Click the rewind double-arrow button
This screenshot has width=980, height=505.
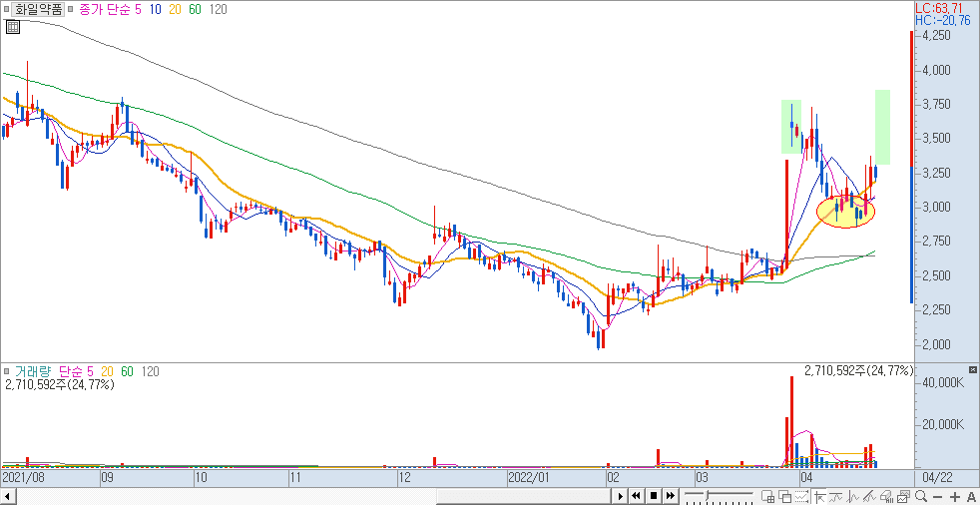coord(637,496)
